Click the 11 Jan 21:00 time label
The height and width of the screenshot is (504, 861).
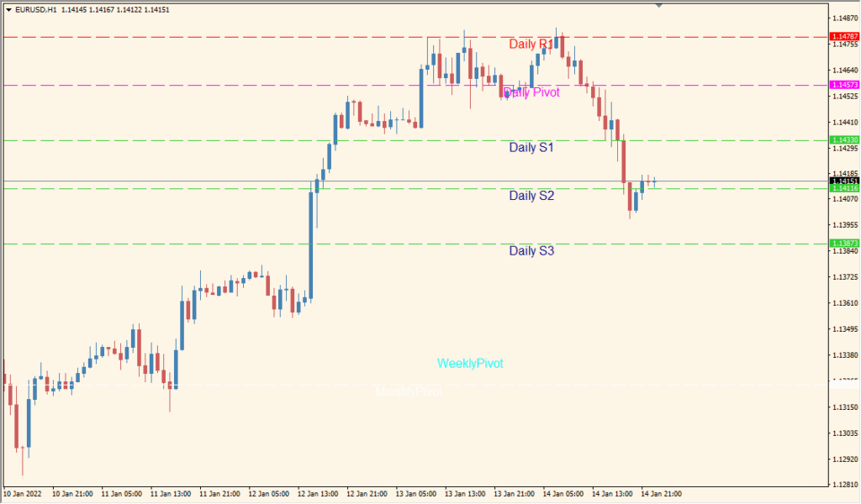[219, 494]
